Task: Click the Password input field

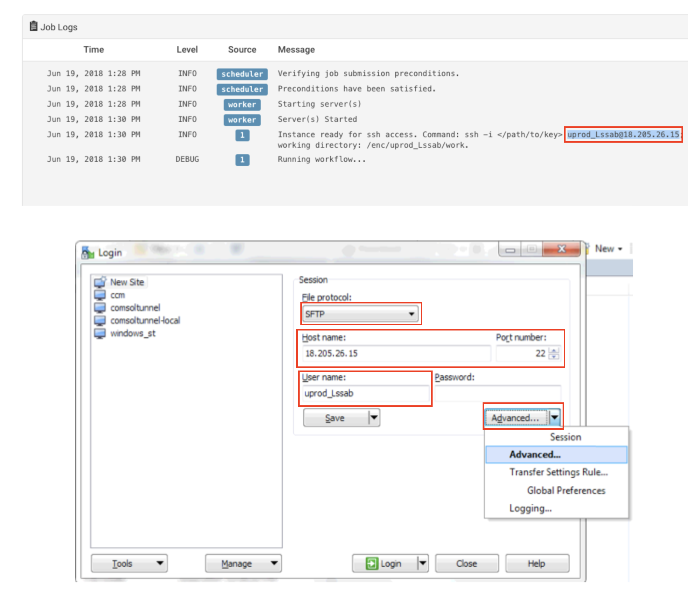Action: 498,393
